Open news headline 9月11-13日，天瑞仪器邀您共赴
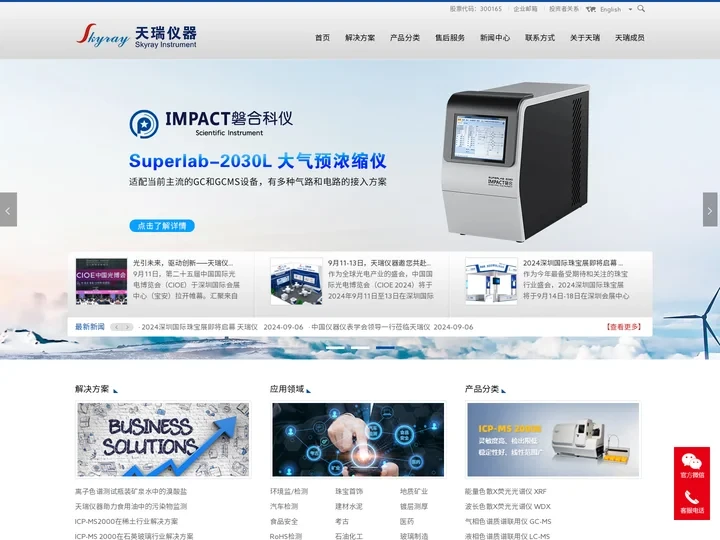 point(379,263)
